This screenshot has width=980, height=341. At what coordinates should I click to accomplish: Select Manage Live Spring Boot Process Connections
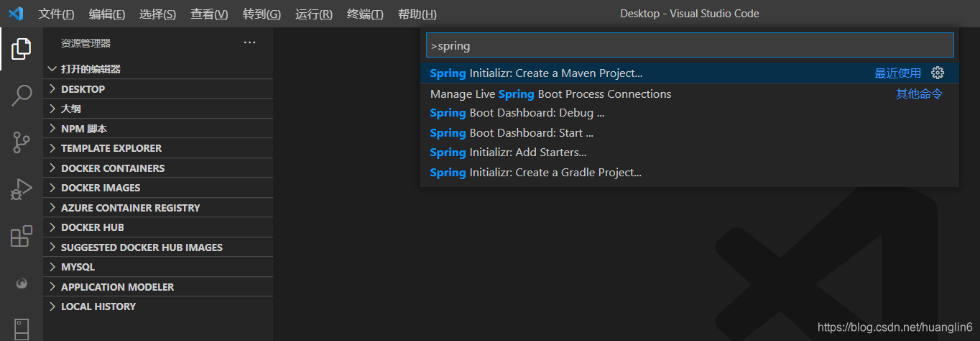[690, 94]
